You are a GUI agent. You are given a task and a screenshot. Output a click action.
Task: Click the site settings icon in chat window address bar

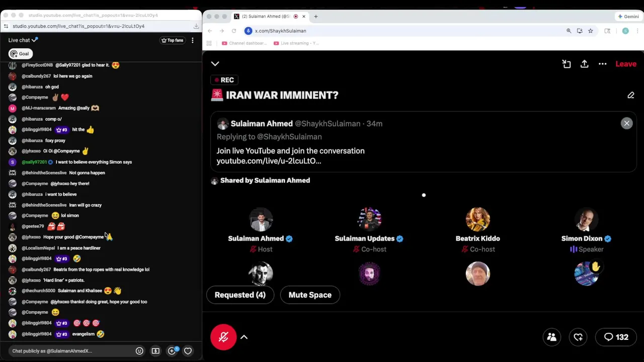(6, 26)
